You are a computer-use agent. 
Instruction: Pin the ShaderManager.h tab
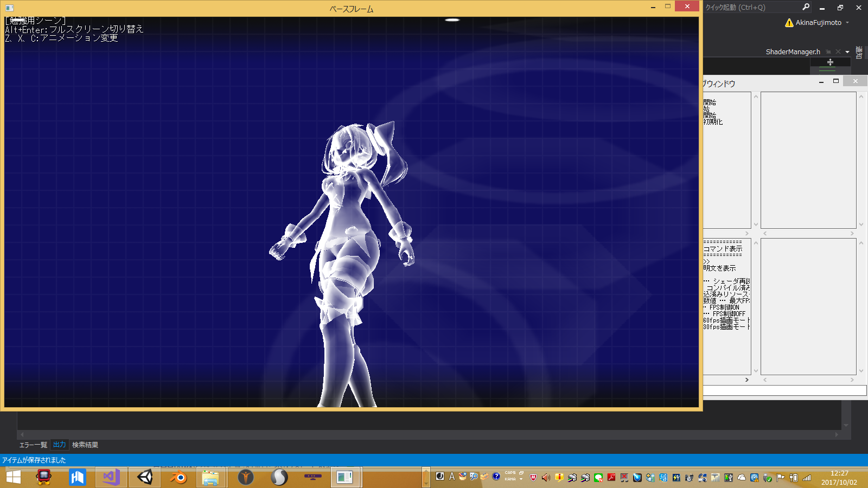828,52
